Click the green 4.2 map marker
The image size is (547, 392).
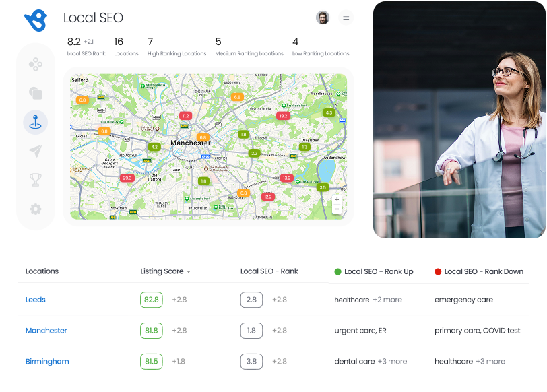(x=154, y=147)
